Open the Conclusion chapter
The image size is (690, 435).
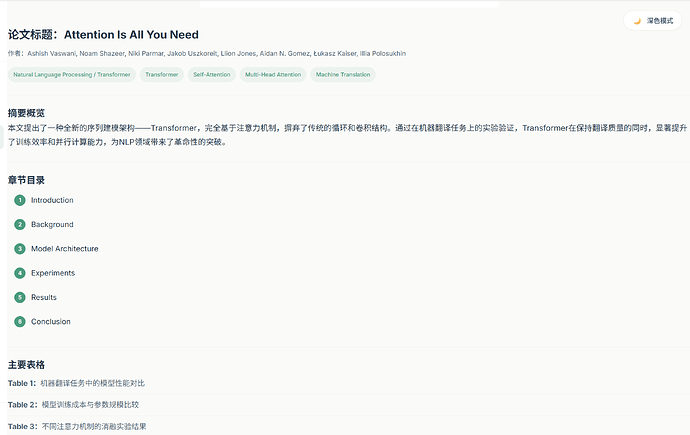tap(51, 322)
